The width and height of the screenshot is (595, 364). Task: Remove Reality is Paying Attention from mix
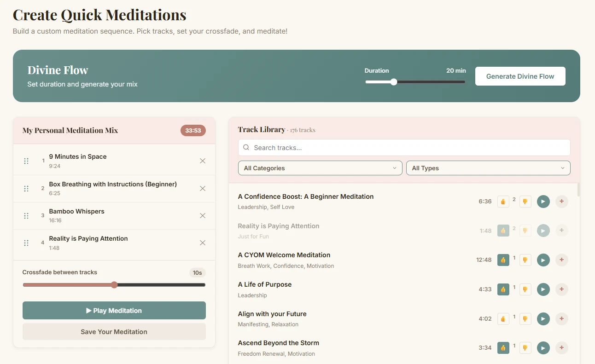tap(203, 243)
